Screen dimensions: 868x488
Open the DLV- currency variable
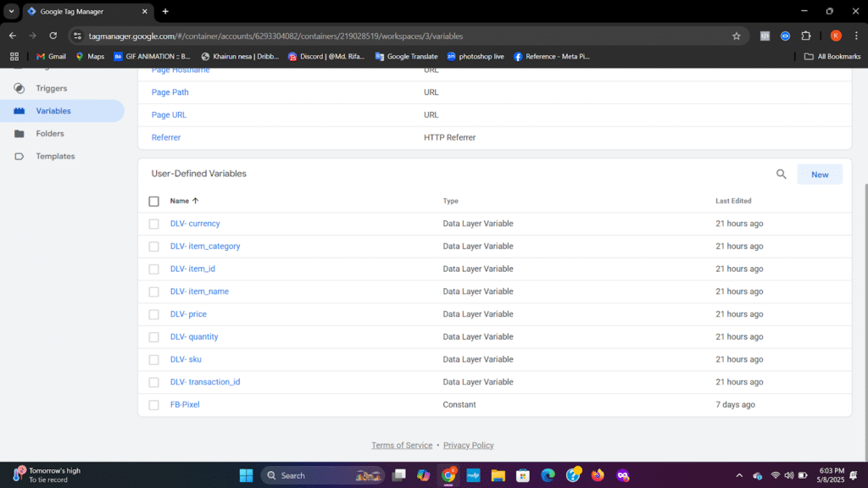[195, 224]
